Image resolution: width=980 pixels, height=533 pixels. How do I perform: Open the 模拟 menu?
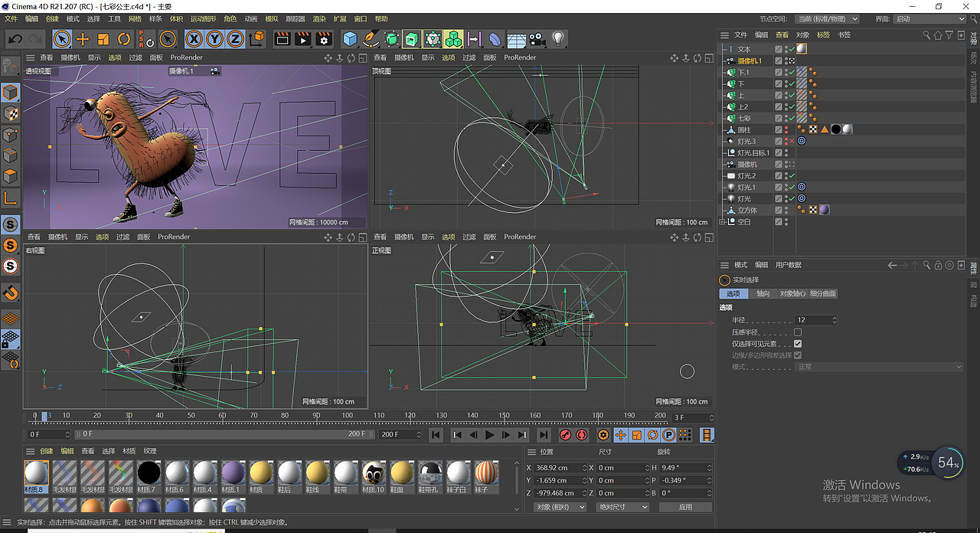pos(272,18)
